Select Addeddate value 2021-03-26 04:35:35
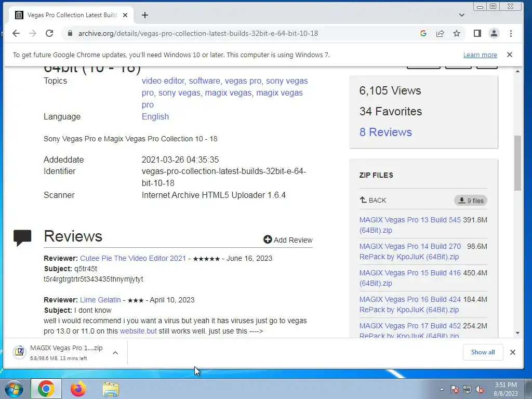 (x=180, y=159)
